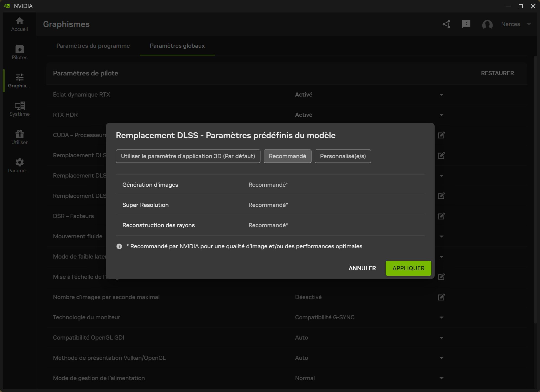This screenshot has width=540, height=392.
Task: Switch to Paramètres globaux tab
Action: tap(177, 46)
